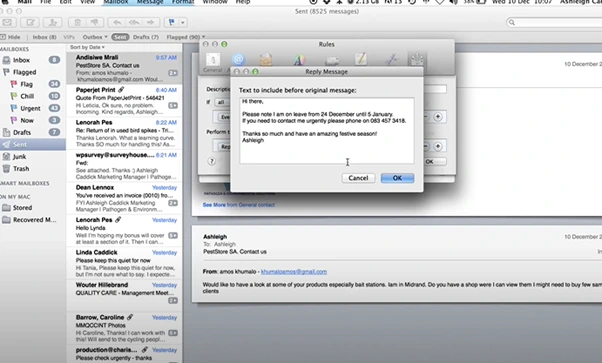Open the Outbox favorites dropdown
The width and height of the screenshot is (602, 363).
point(95,37)
